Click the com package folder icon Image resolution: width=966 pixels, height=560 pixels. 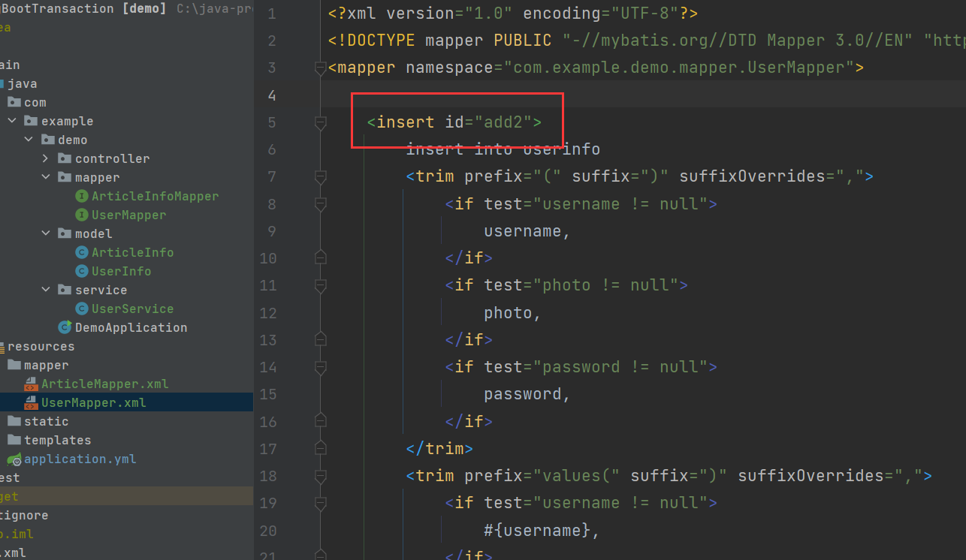(14, 102)
